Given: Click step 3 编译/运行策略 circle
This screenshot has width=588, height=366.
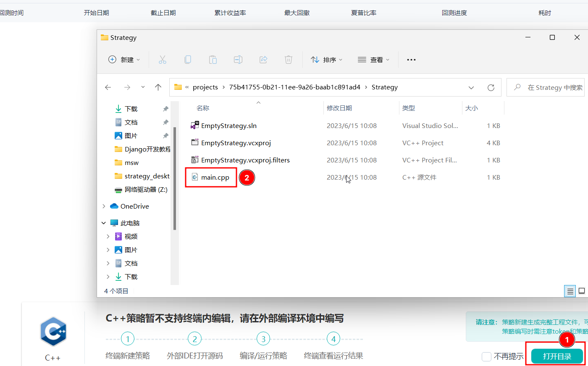Looking at the screenshot, I should 263,339.
